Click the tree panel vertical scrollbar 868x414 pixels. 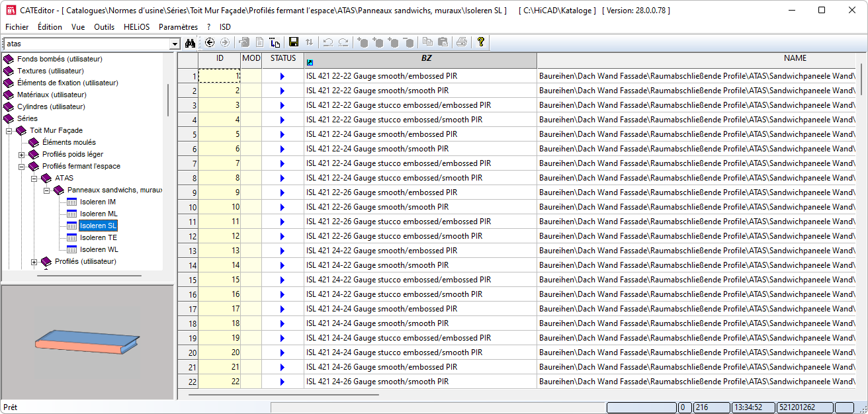pos(168,99)
